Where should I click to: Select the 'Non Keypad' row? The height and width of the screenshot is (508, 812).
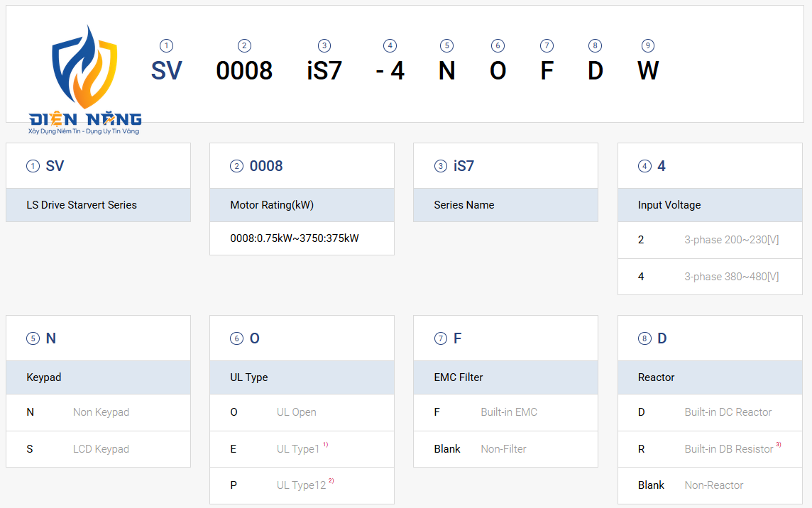click(99, 413)
